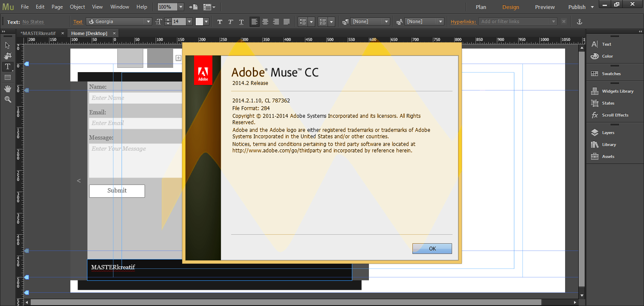
Task: Open the font size 14 dropdown
Action: 189,21
